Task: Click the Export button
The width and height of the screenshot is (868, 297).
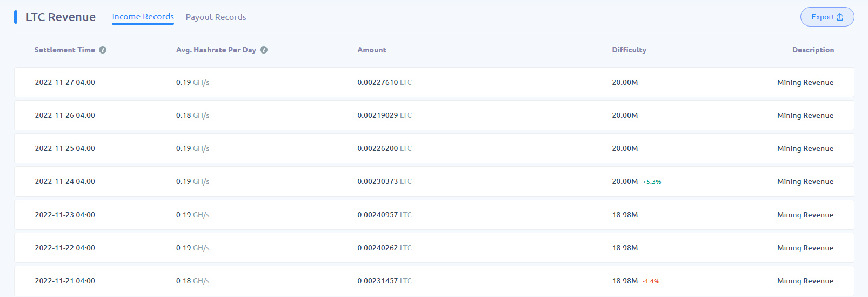Action: coord(827,17)
